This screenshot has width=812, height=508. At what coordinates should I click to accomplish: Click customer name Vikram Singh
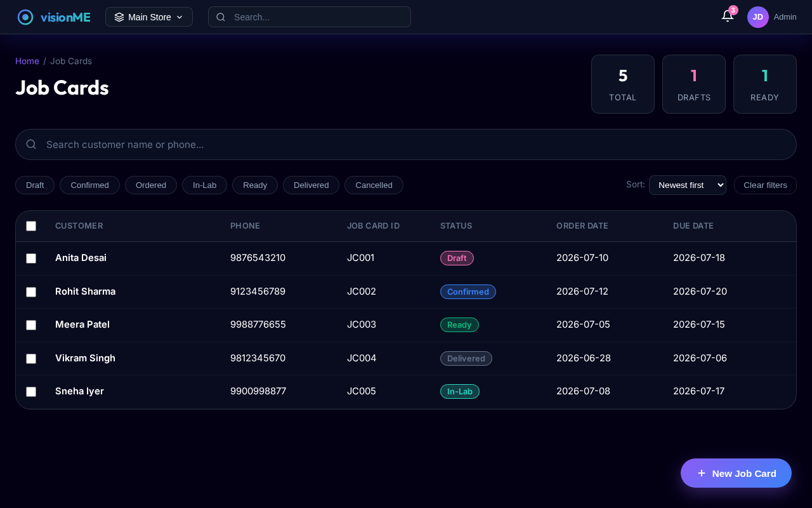pyautogui.click(x=85, y=358)
